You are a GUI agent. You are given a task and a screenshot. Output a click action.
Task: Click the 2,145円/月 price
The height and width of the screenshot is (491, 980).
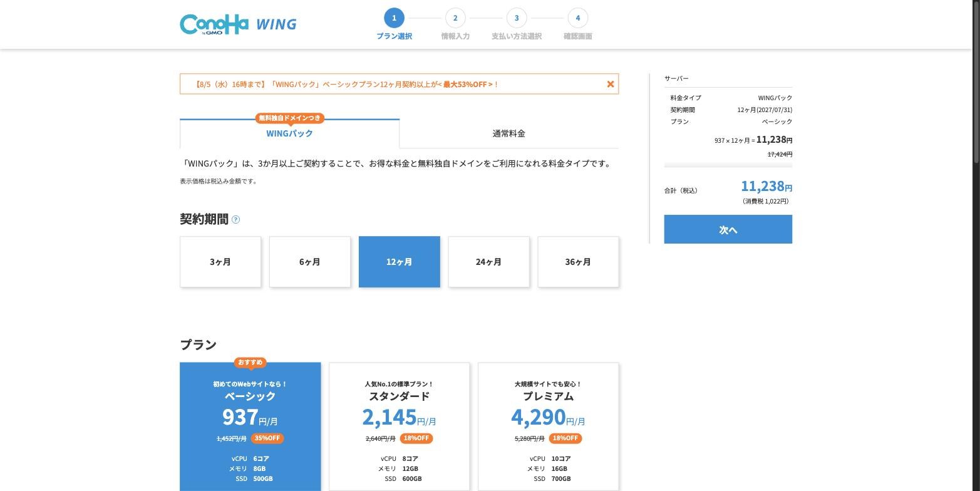pos(400,417)
